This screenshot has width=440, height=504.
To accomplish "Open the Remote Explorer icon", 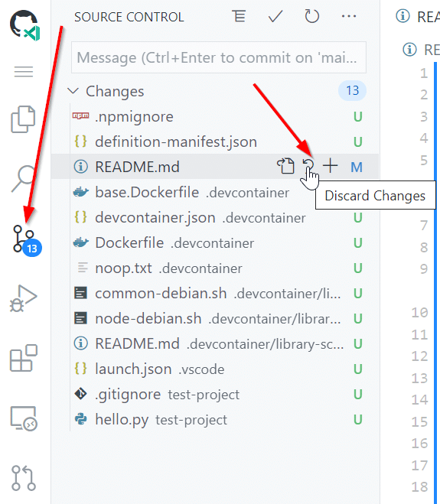I will [x=24, y=418].
